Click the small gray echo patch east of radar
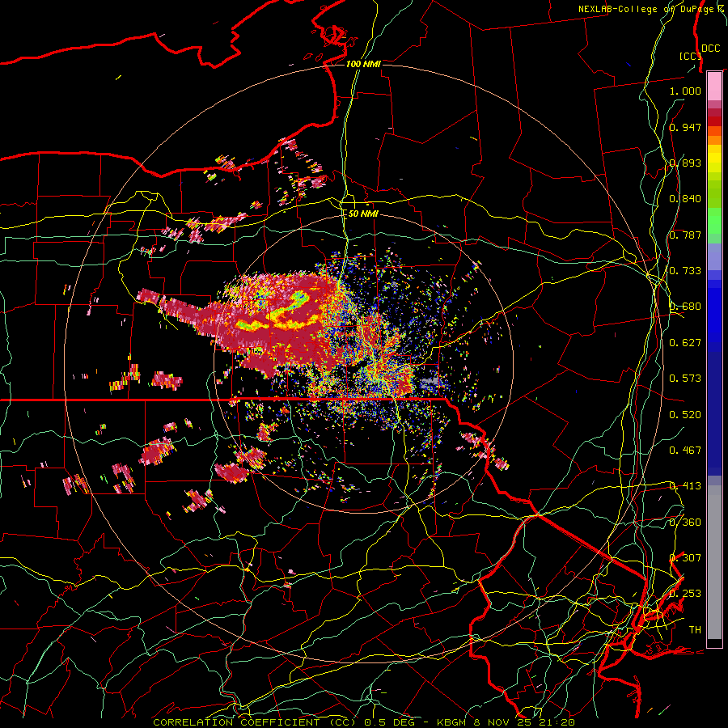Image resolution: width=728 pixels, height=728 pixels. point(430,383)
